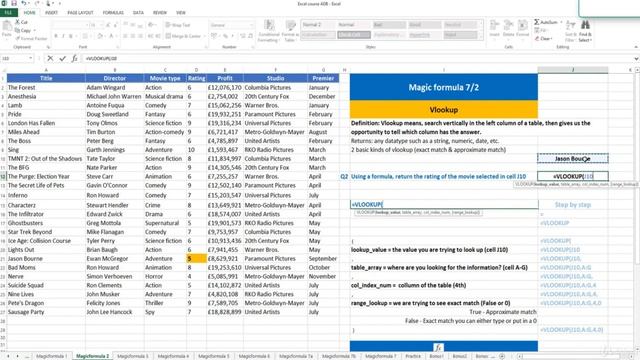640x360 pixels.
Task: Switch to the INSERT ribbon tab
Action: click(x=51, y=13)
